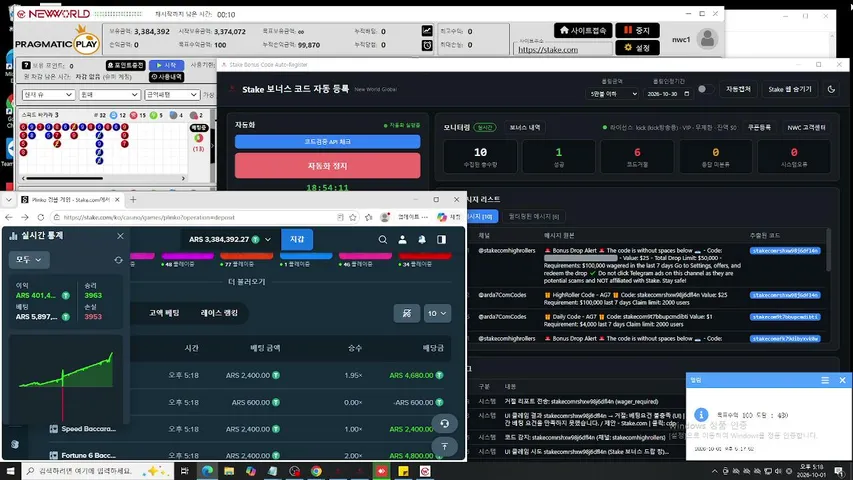Go back in the browser
The image size is (853, 480).
pos(9,217)
